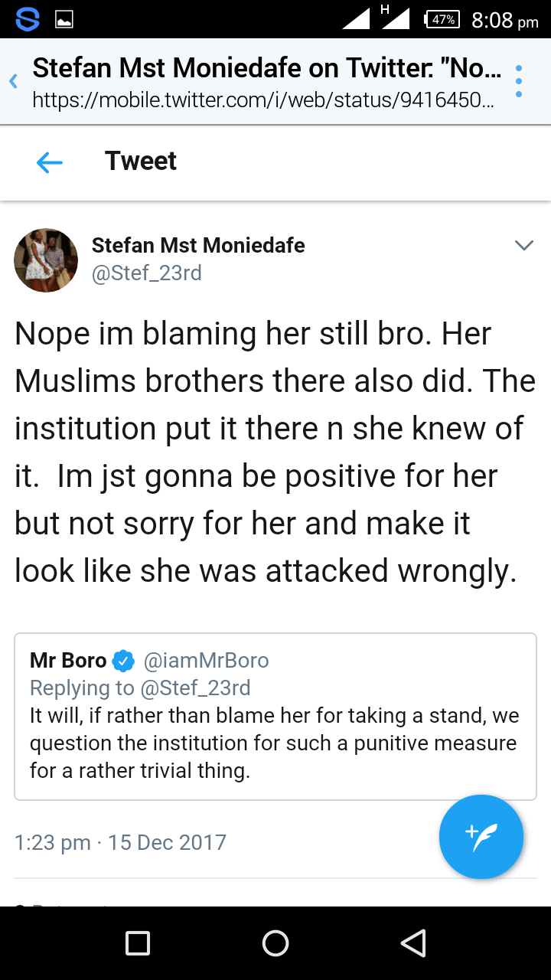Expand the tweet options chevron
The image size is (551, 980).
point(523,246)
